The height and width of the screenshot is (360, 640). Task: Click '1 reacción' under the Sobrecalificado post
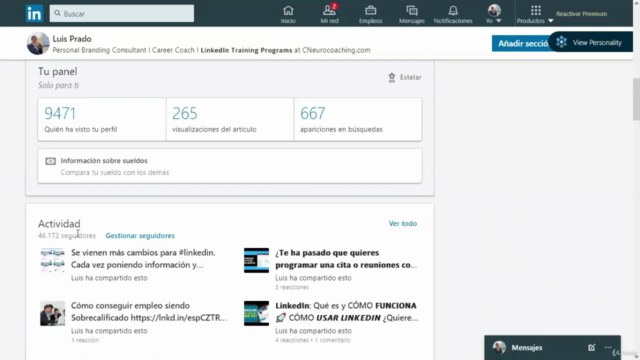[85, 340]
